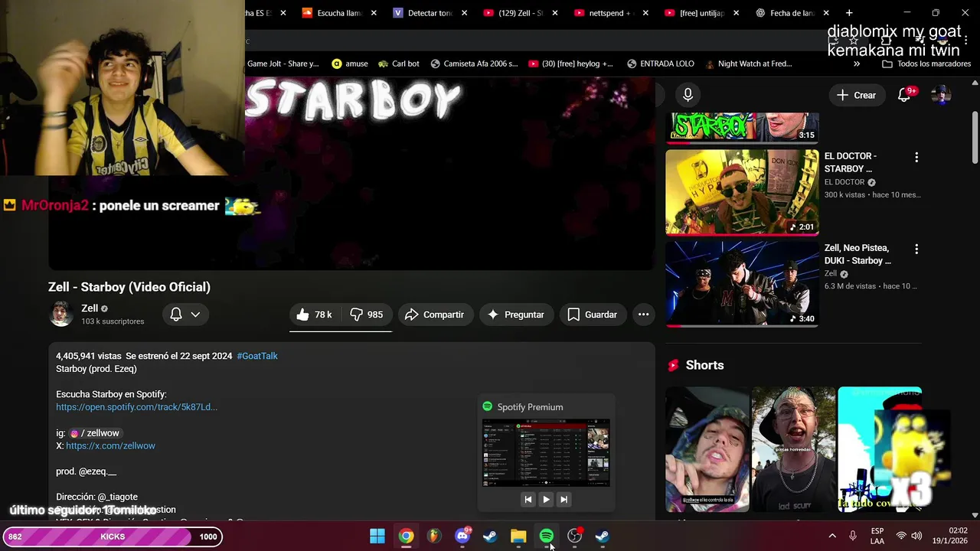Open Short captioned 'pintas horrendas'
The image size is (980, 551).
pyautogui.click(x=793, y=449)
